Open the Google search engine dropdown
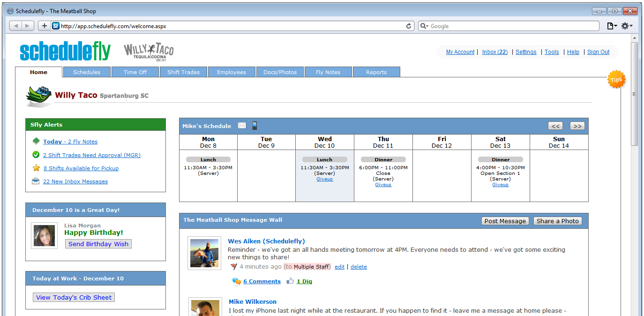 (424, 26)
